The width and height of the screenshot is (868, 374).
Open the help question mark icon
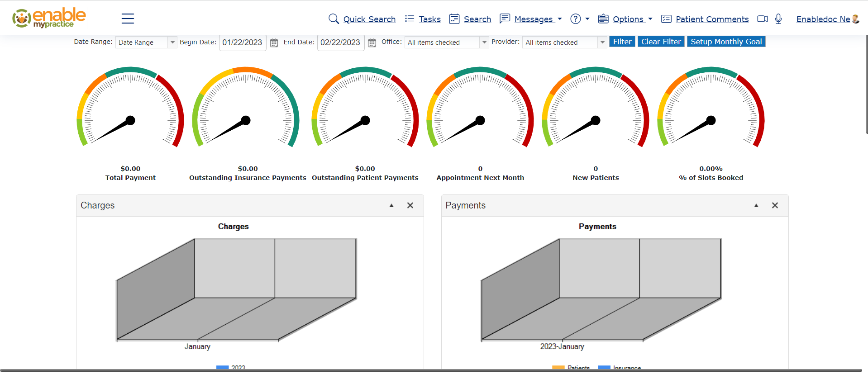[x=575, y=19]
